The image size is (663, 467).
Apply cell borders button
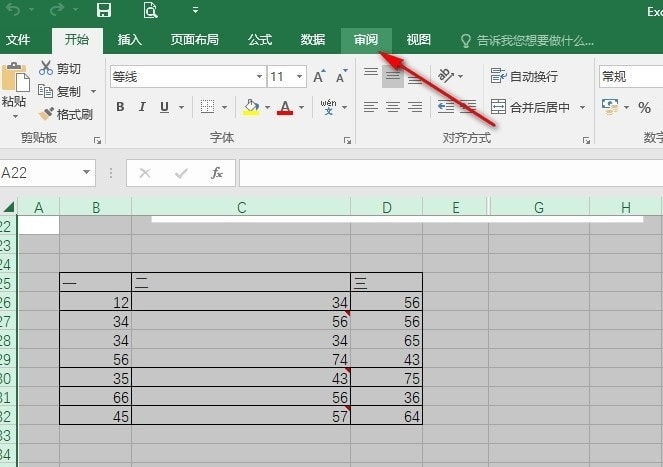[207, 107]
